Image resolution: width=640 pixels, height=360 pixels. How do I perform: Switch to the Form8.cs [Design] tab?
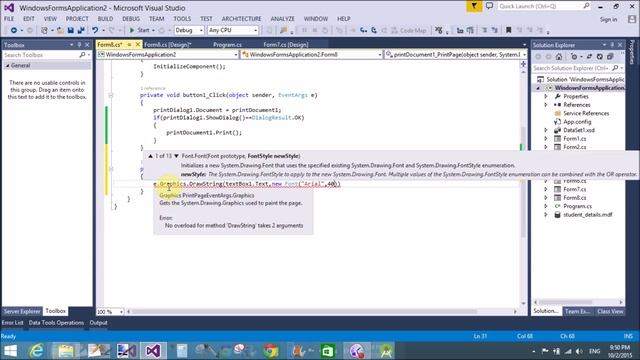[168, 44]
